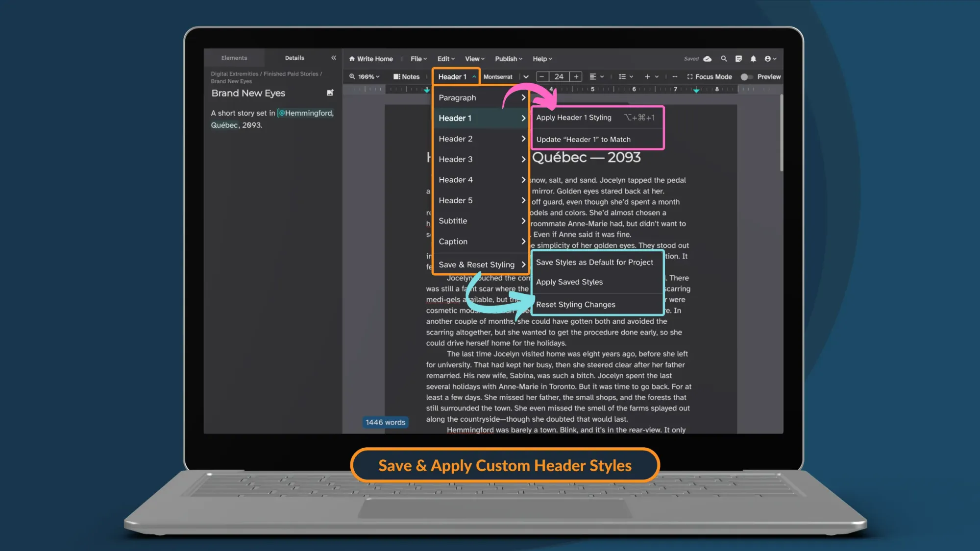Click the notifications bell icon
The width and height of the screenshot is (980, 551).
(x=753, y=58)
